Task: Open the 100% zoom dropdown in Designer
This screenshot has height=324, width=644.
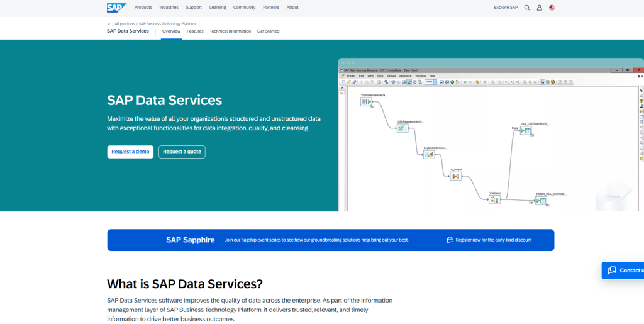Action: click(435, 82)
